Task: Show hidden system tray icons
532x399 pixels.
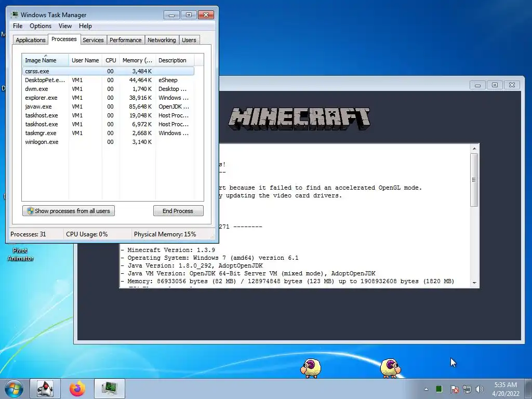Action: click(426, 389)
